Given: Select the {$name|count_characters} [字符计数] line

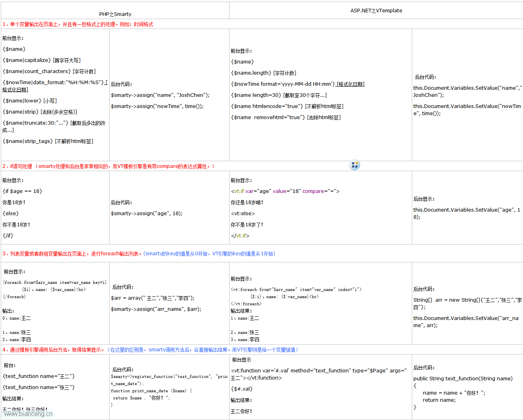Looking at the screenshot, I should click(49, 71).
